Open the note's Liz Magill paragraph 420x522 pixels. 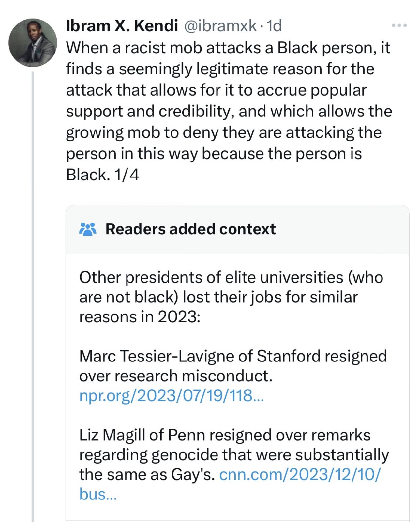[234, 465]
